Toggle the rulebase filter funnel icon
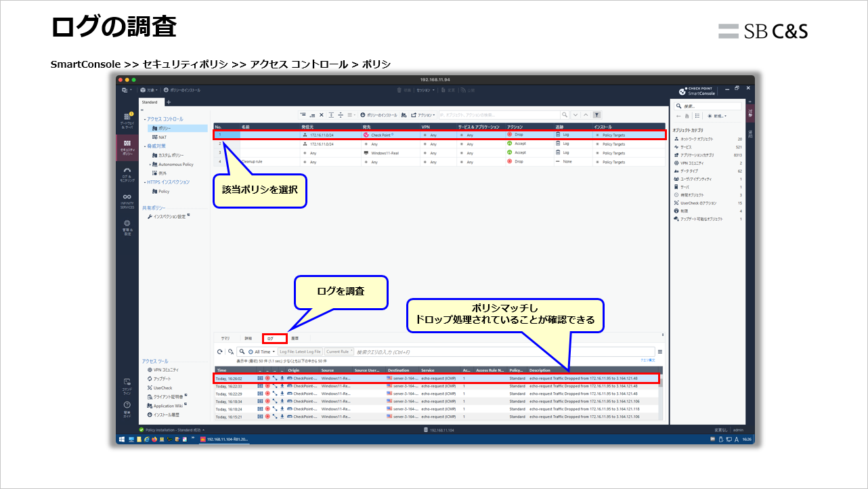 (596, 115)
